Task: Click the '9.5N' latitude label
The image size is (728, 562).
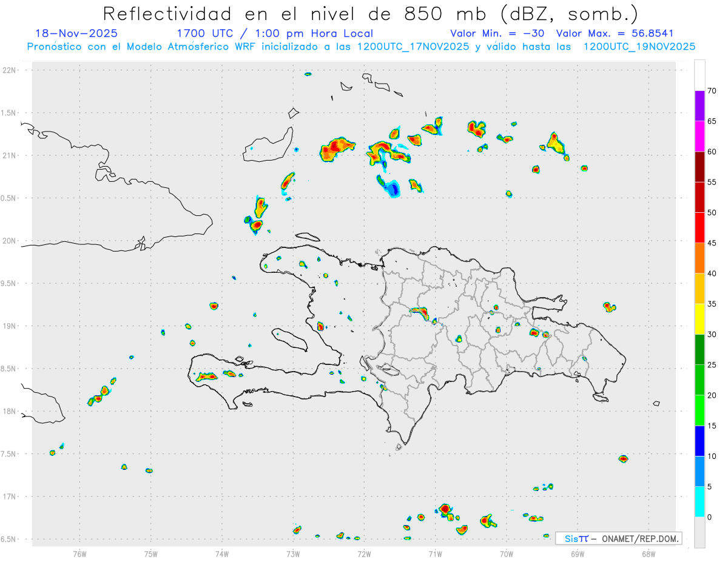Action: (x=8, y=284)
